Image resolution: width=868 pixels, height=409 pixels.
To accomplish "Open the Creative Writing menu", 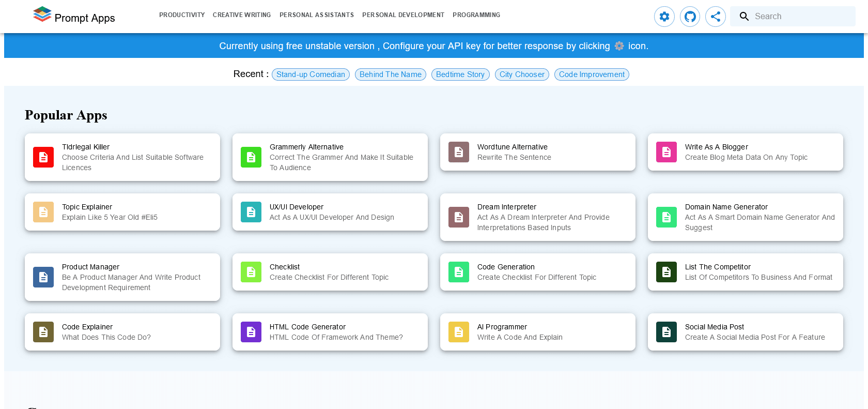I will tap(242, 15).
